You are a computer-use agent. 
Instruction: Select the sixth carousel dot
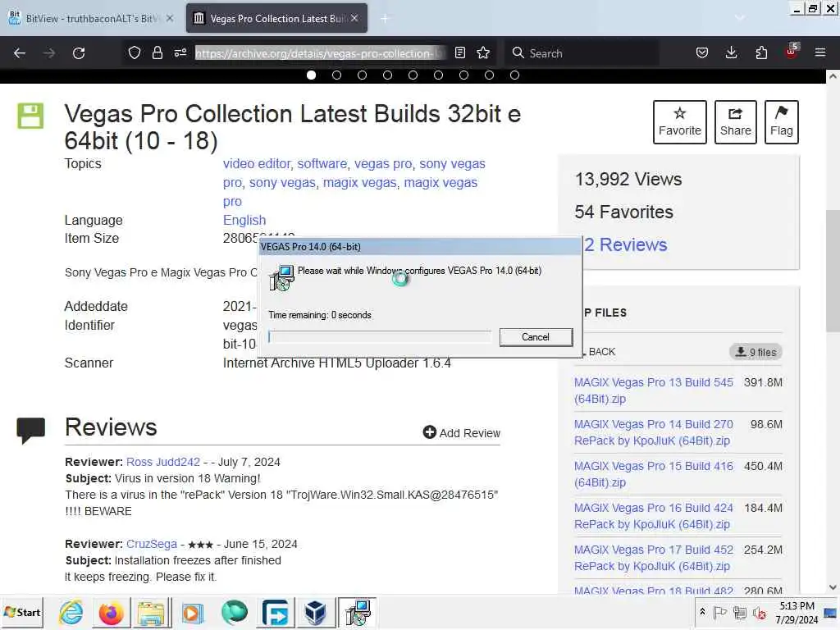(x=438, y=75)
